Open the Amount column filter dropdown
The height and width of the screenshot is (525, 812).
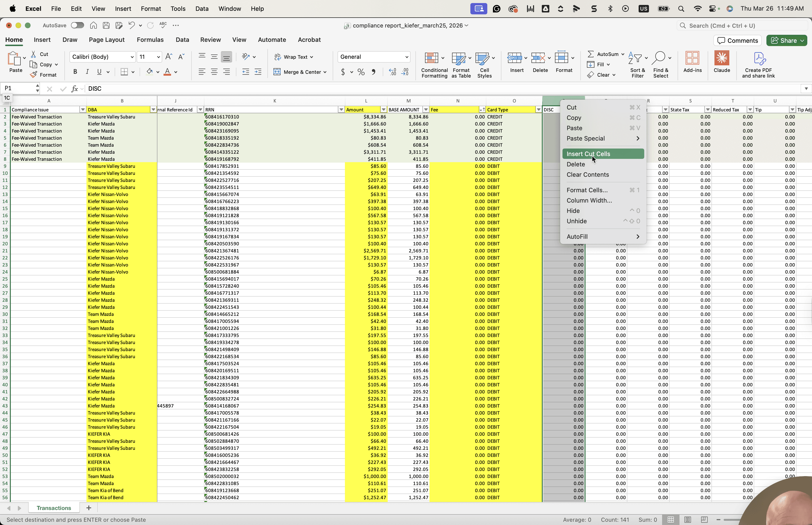[x=384, y=110]
